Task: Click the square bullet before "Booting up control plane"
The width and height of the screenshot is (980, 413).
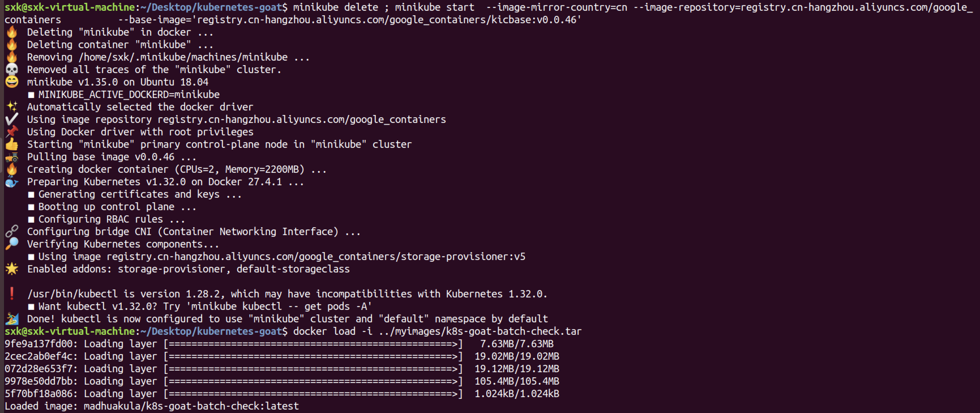Action: pos(31,207)
